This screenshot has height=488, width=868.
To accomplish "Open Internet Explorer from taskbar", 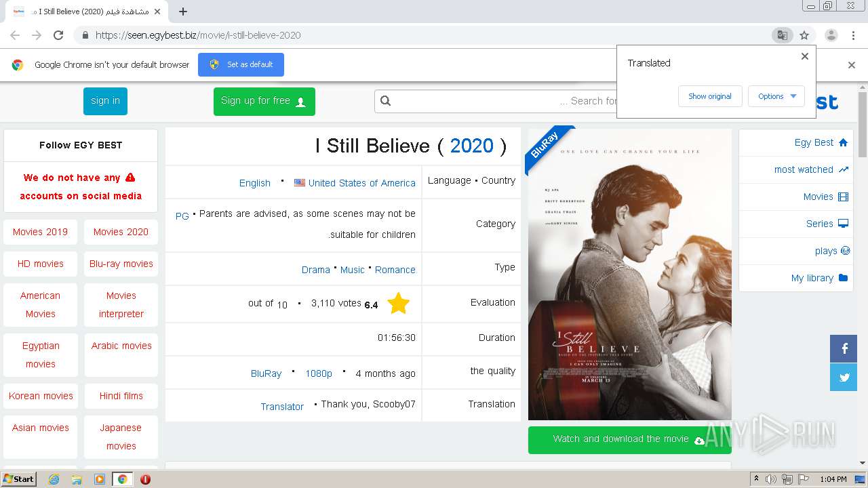I will point(54,479).
